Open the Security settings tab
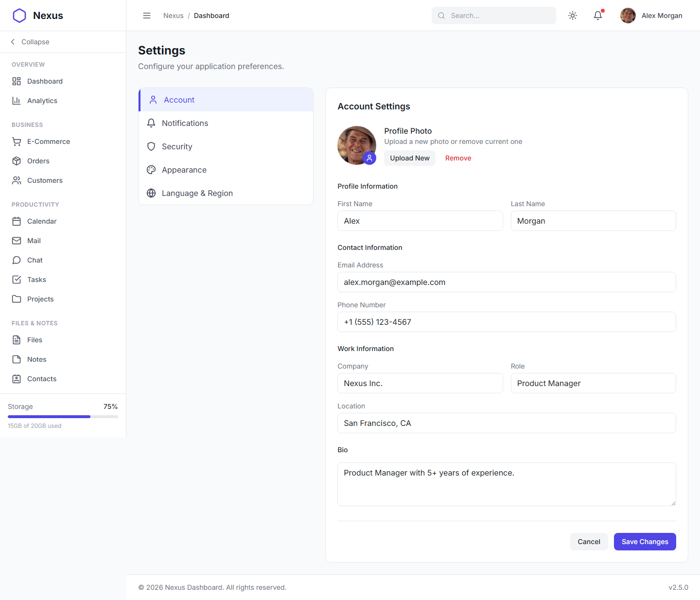This screenshot has height=600, width=700. tap(226, 146)
